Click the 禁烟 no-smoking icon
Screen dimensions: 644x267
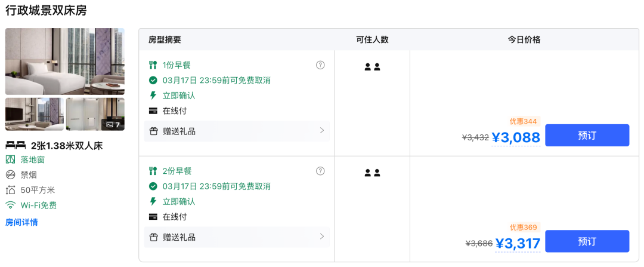coord(10,175)
